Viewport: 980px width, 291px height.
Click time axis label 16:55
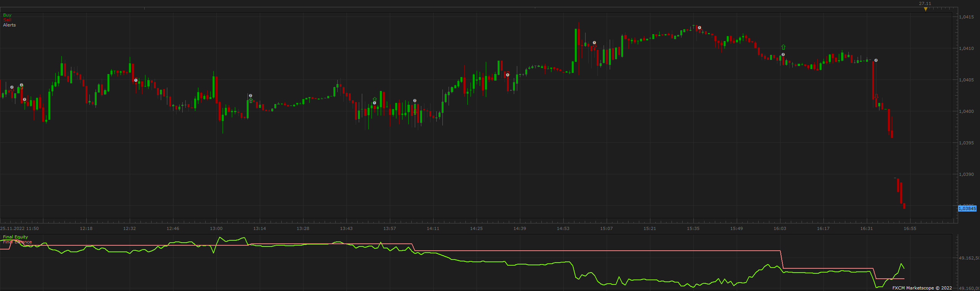910,228
